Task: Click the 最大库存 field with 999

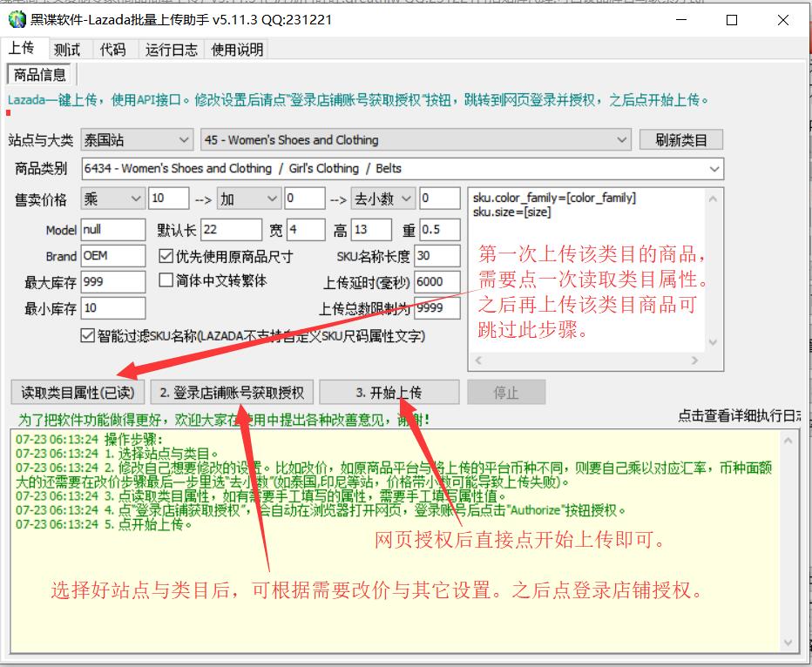Action: point(113,282)
